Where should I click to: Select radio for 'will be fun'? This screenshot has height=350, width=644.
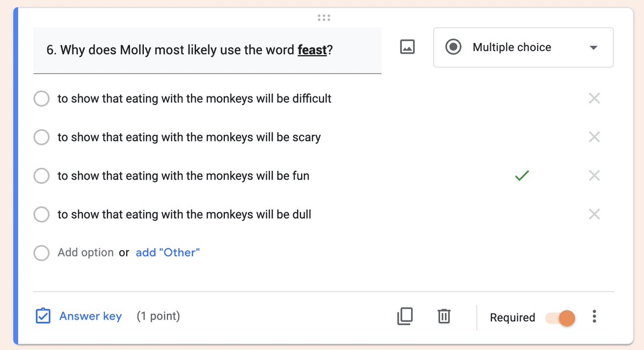[42, 176]
